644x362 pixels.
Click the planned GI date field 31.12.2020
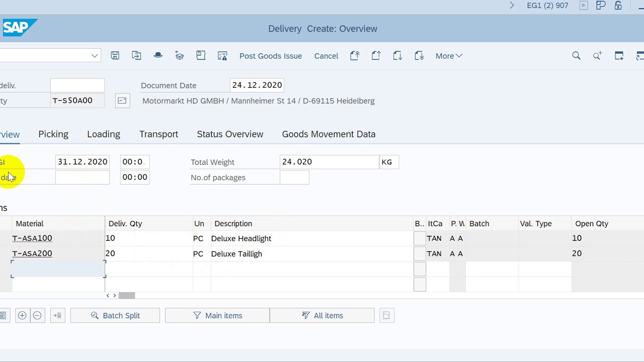coord(83,162)
